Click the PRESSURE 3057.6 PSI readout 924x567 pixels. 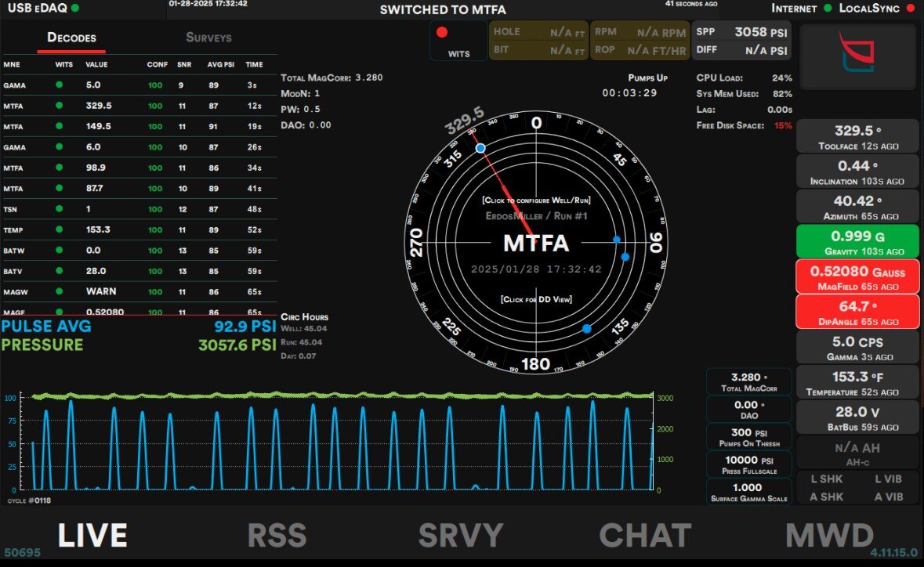coord(139,345)
